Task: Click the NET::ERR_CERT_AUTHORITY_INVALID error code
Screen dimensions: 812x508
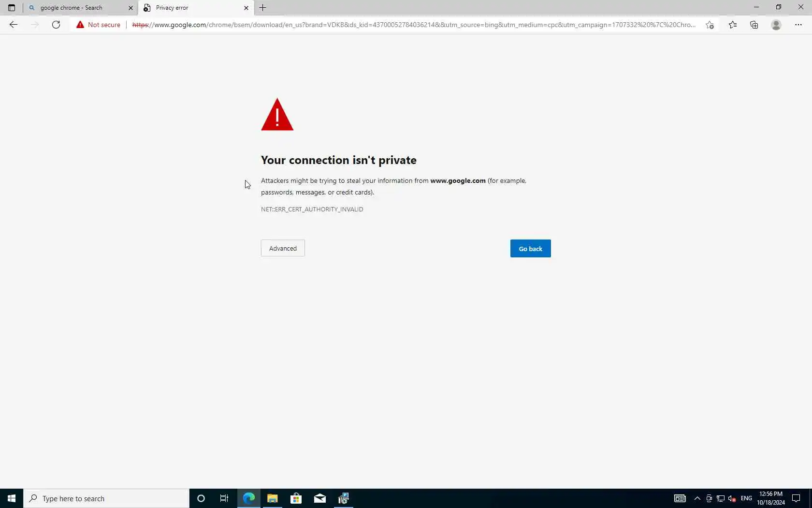Action: coord(312,209)
